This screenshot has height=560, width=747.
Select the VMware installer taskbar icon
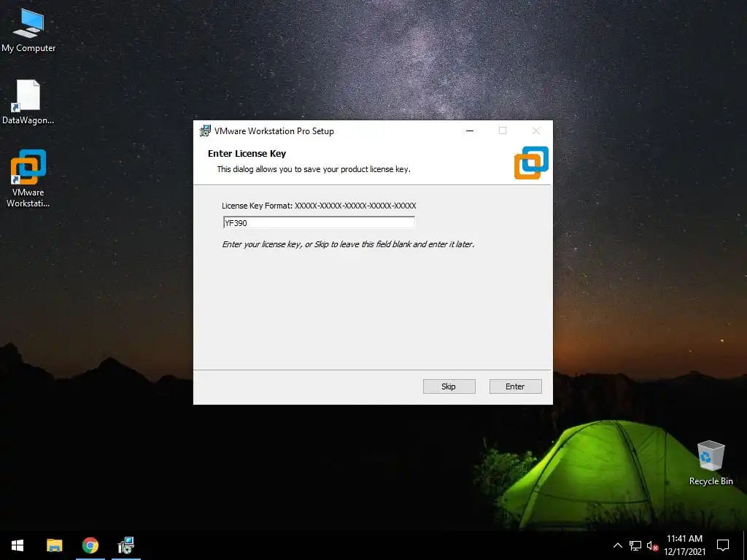pos(126,545)
